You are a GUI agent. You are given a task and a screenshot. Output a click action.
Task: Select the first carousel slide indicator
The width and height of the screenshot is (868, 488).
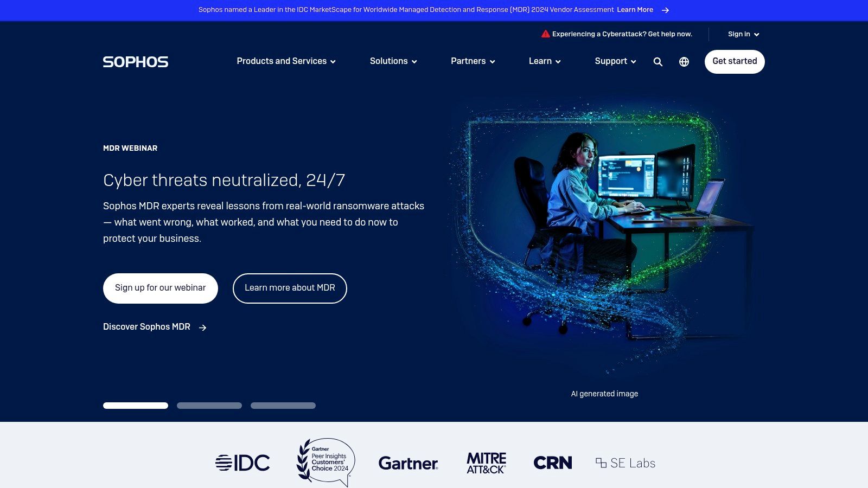(x=136, y=406)
